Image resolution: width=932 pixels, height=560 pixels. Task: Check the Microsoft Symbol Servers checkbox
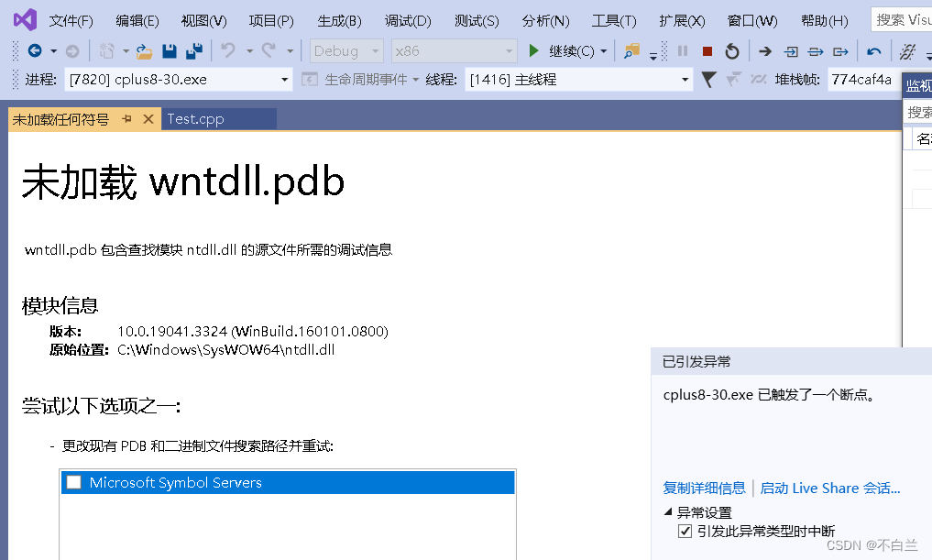click(x=73, y=482)
